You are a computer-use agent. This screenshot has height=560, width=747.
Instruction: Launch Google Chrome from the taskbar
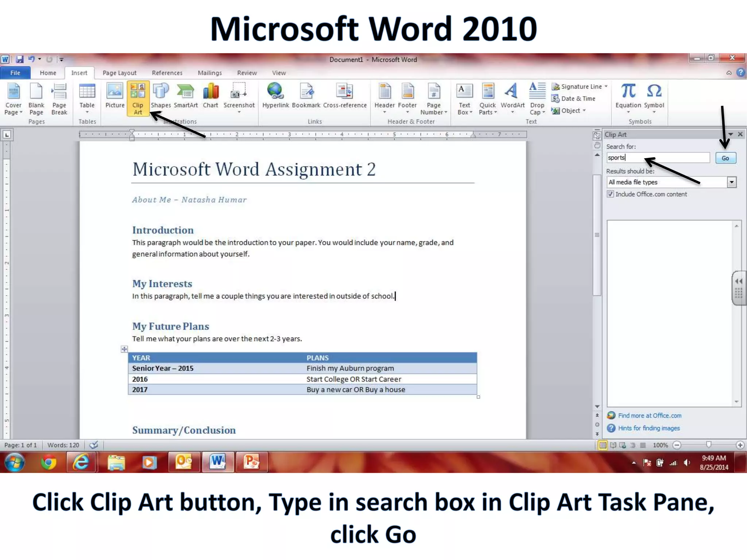49,463
